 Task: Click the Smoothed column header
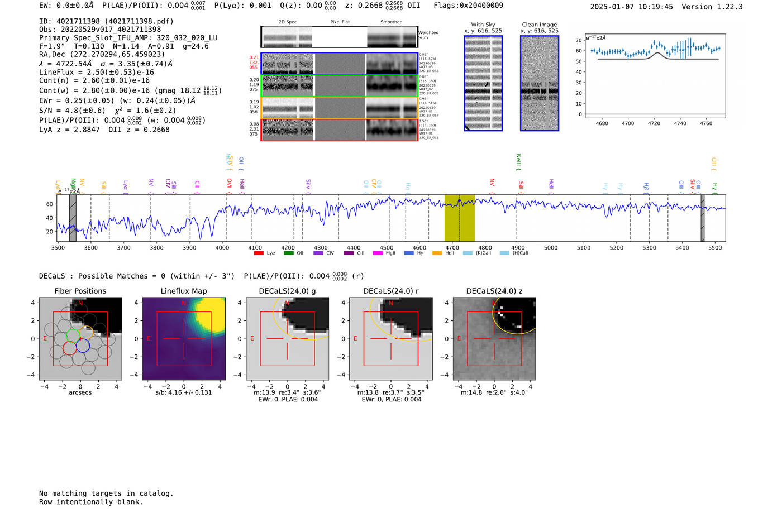pos(391,22)
